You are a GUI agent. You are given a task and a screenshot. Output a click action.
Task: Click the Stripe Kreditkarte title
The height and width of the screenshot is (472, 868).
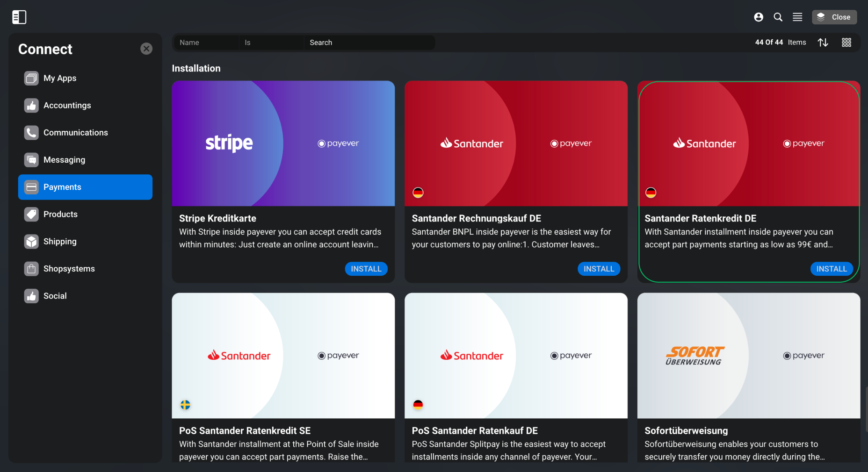click(217, 218)
